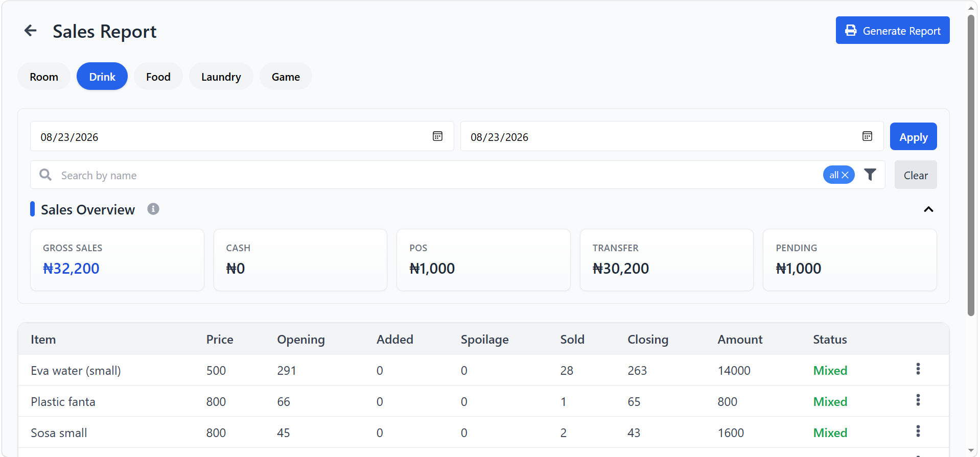Collapse the Sales Overview section

click(x=928, y=209)
